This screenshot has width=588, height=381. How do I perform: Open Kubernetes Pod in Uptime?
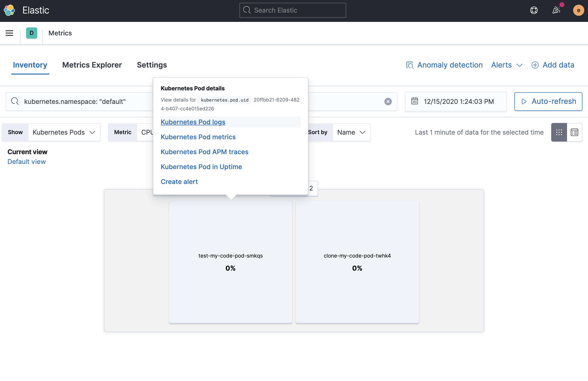click(x=201, y=167)
